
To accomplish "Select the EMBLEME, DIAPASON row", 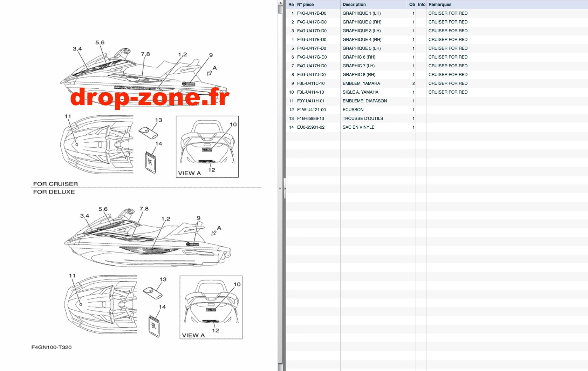I will [437, 101].
